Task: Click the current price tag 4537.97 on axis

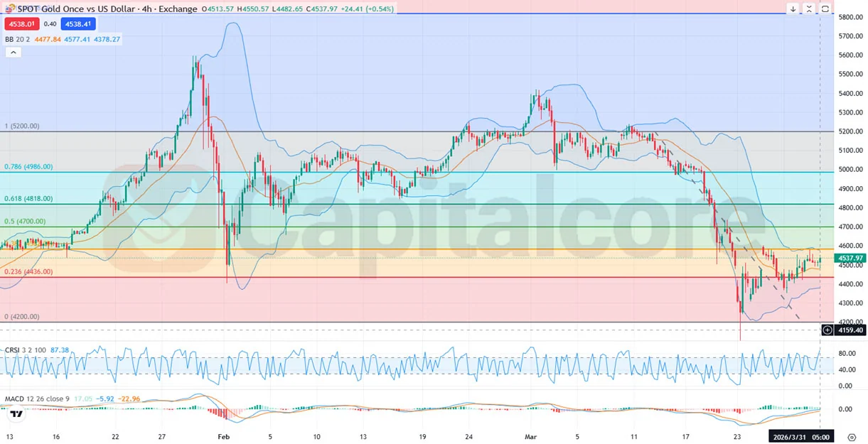Action: pyautogui.click(x=850, y=258)
